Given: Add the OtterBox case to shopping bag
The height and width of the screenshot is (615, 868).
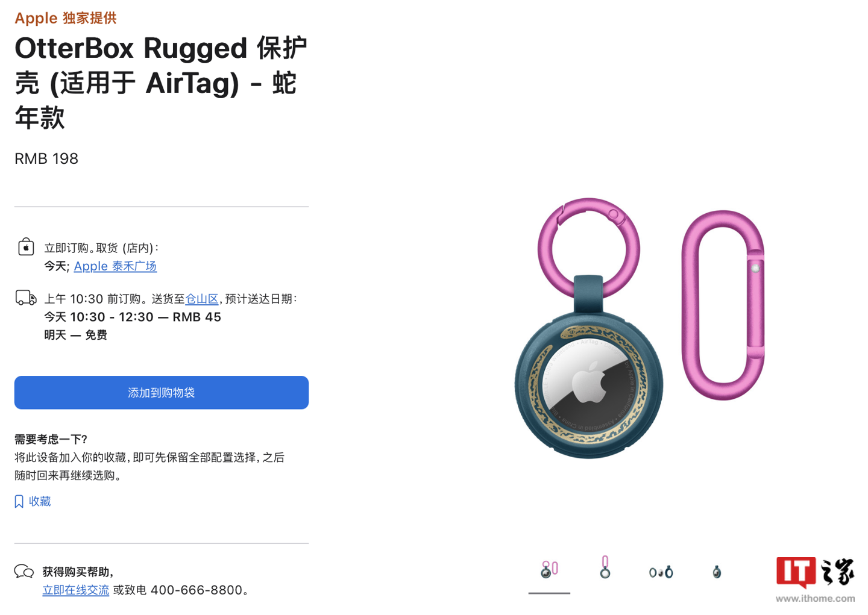Looking at the screenshot, I should tap(162, 393).
